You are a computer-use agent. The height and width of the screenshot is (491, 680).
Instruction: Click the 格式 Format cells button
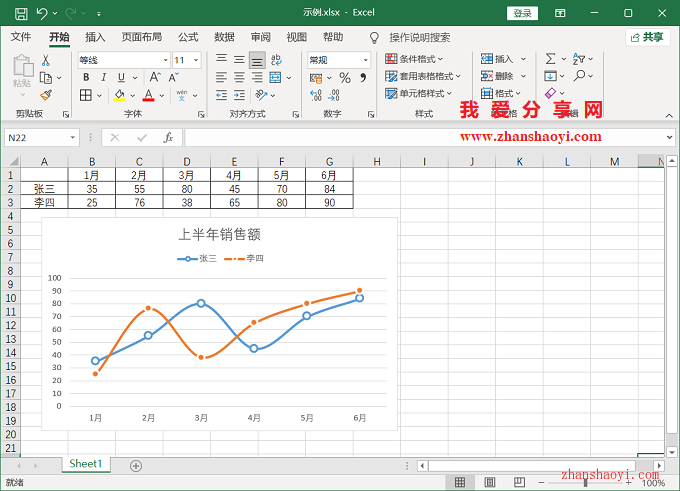pyautogui.click(x=501, y=93)
